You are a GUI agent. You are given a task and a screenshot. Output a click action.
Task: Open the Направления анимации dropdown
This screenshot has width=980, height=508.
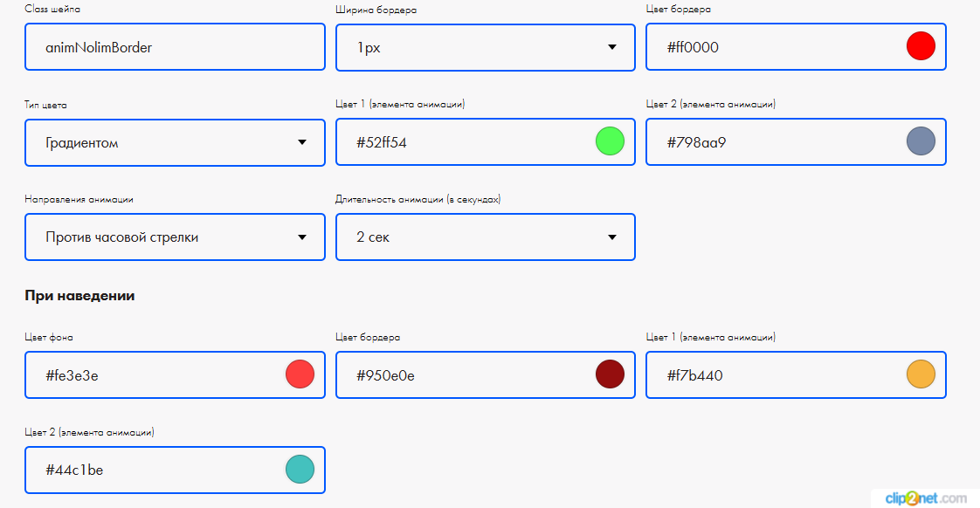(x=175, y=237)
